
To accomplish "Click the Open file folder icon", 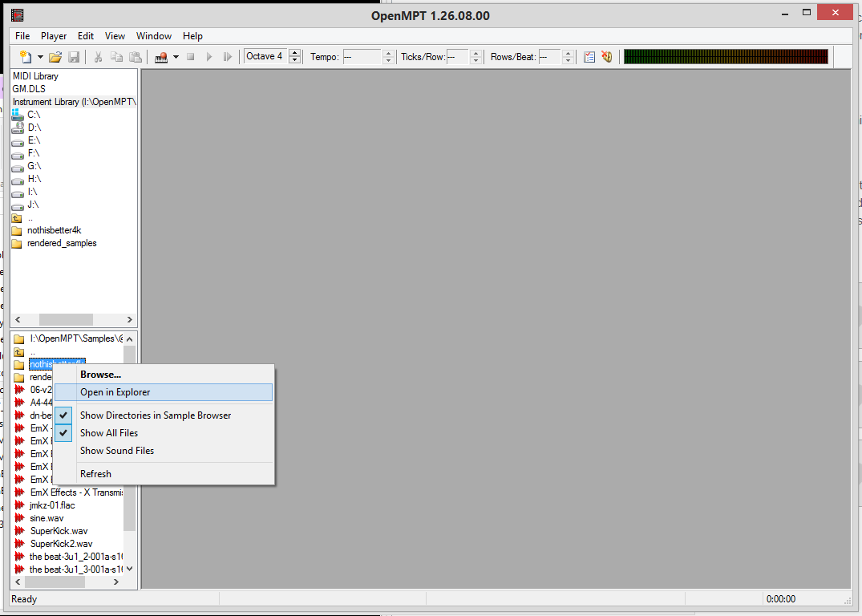I will pos(55,57).
